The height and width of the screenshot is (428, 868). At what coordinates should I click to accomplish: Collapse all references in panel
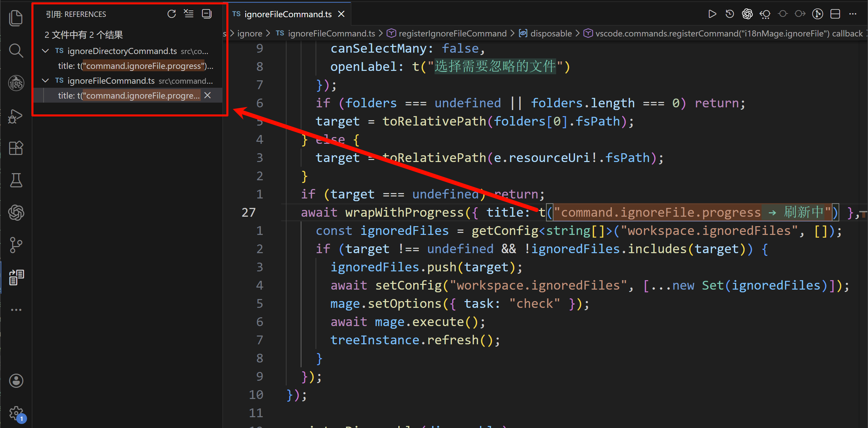click(x=206, y=14)
